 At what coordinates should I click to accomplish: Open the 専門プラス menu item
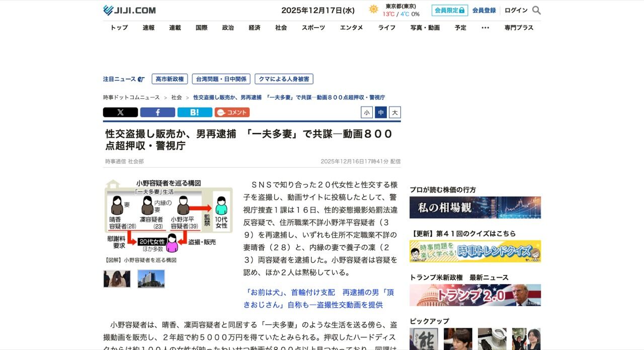tap(519, 28)
